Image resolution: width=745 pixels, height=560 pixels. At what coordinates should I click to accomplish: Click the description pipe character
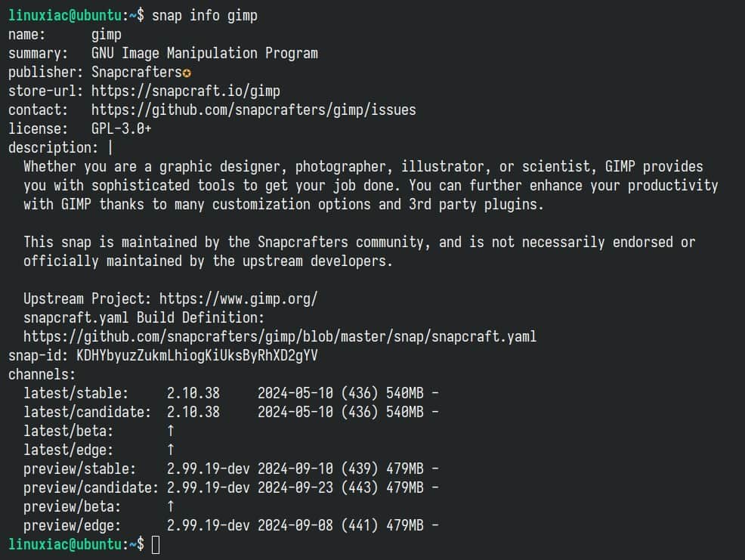click(110, 148)
